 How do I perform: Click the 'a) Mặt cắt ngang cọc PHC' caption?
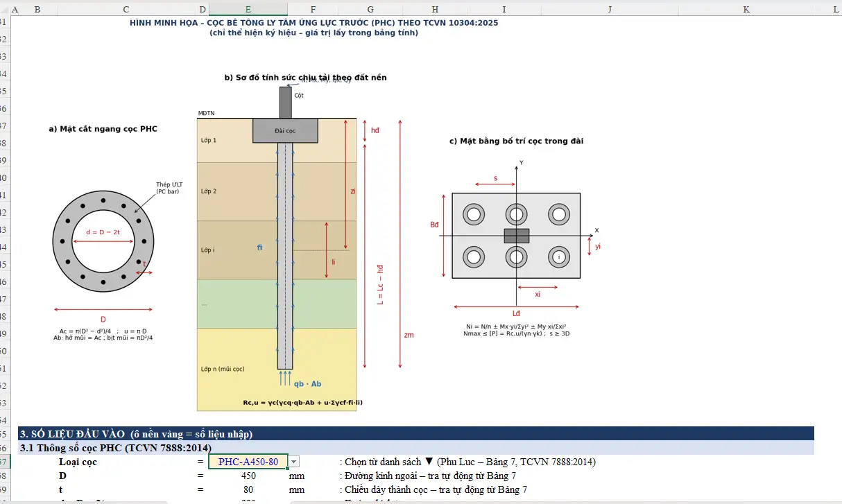(x=103, y=129)
